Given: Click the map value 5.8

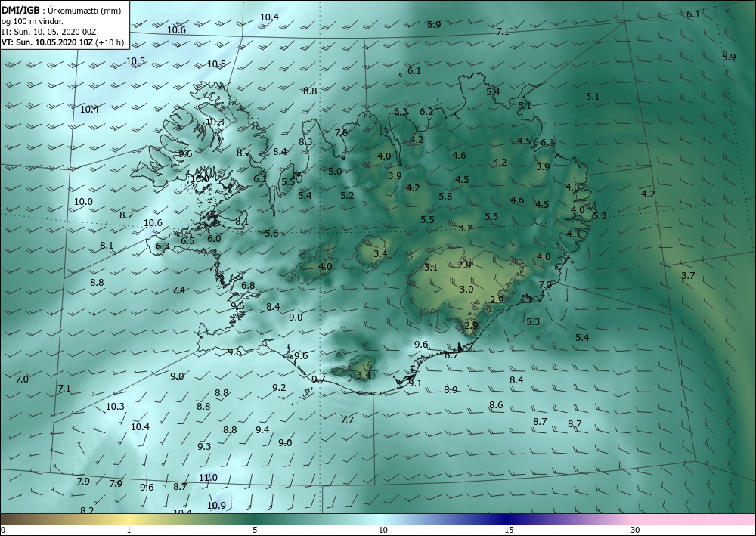Looking at the screenshot, I should point(445,196).
